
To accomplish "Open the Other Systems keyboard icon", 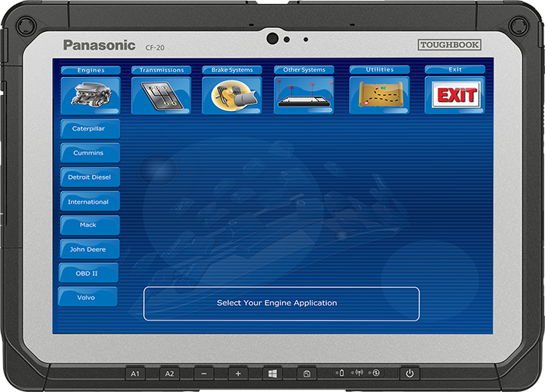I will click(x=304, y=96).
